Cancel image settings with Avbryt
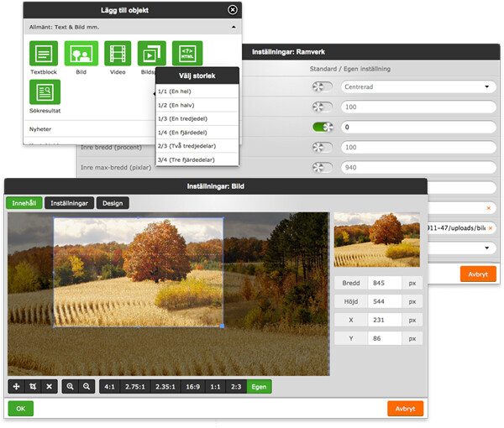The image size is (504, 428). [x=406, y=409]
